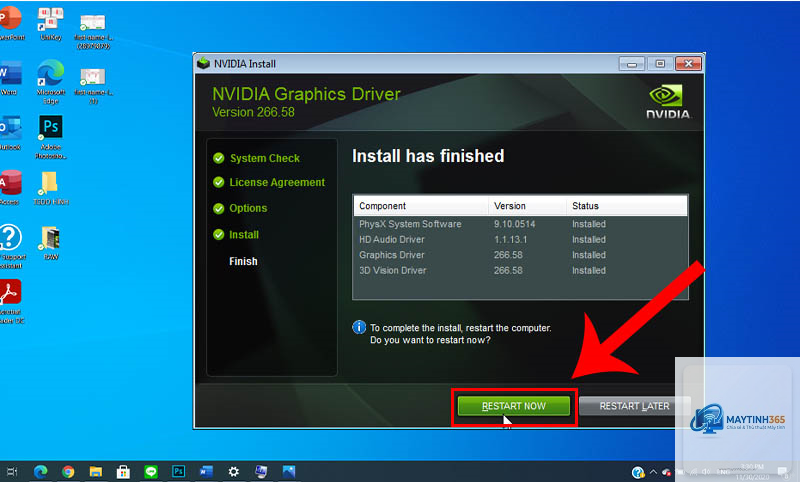Open the yellow folder on desktop
800x482 pixels.
[x=51, y=188]
